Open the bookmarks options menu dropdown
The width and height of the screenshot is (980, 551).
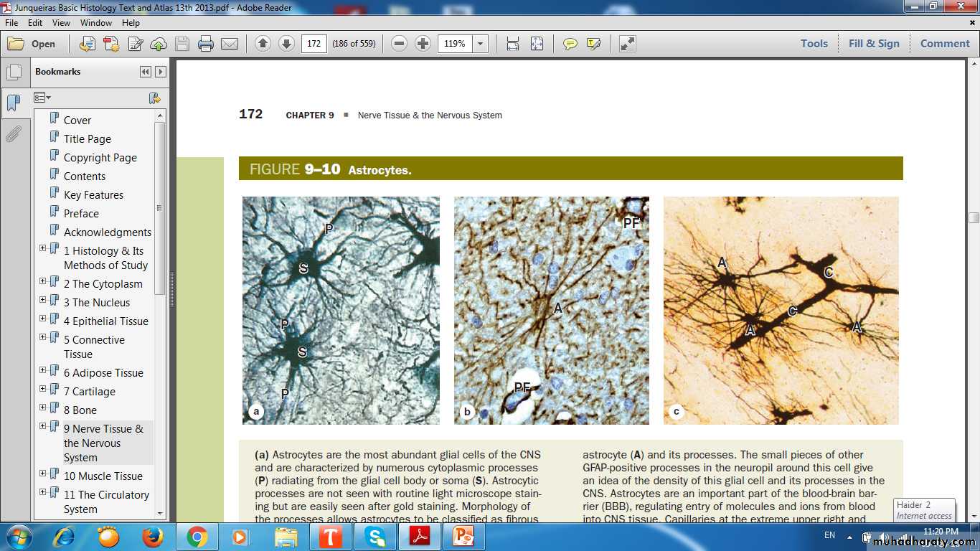click(x=42, y=98)
